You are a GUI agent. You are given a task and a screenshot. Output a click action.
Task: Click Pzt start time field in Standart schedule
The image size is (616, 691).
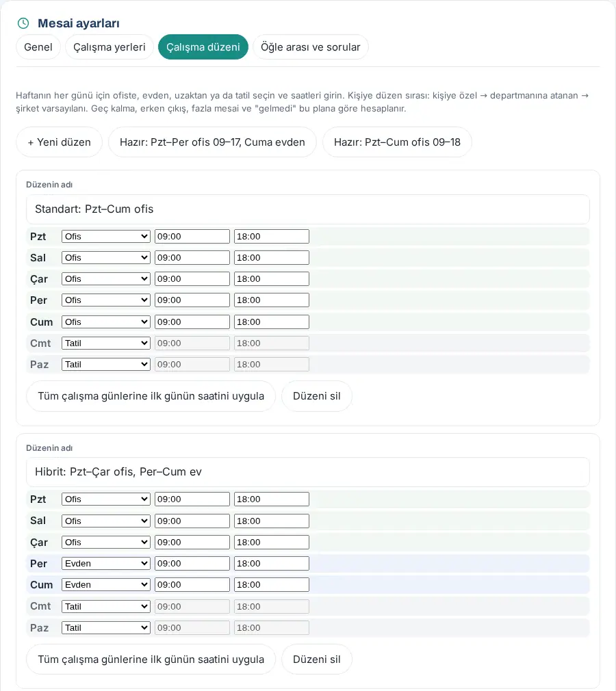[192, 236]
